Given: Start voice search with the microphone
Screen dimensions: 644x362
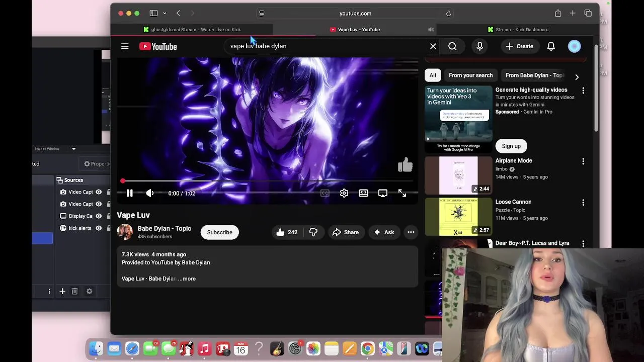Looking at the screenshot, I should coord(479,46).
